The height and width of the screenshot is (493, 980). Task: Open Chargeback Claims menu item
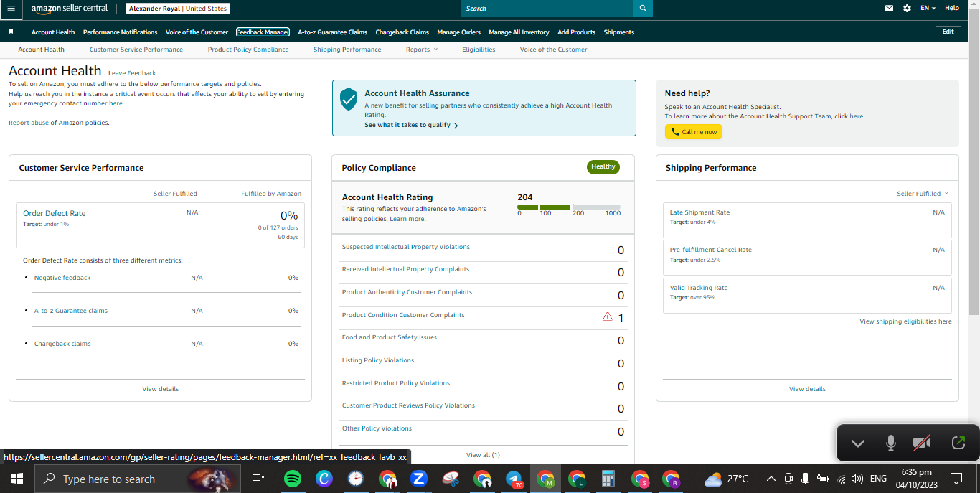point(402,32)
